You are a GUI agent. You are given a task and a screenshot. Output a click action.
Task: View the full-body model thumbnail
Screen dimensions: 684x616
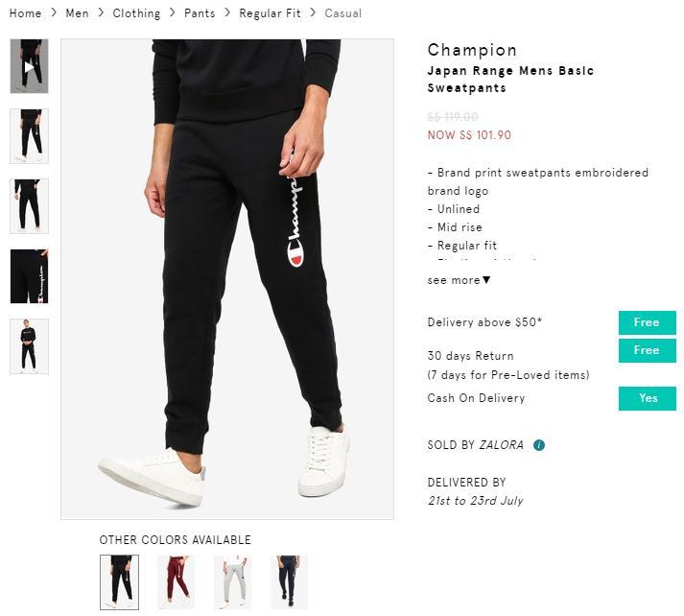29,346
